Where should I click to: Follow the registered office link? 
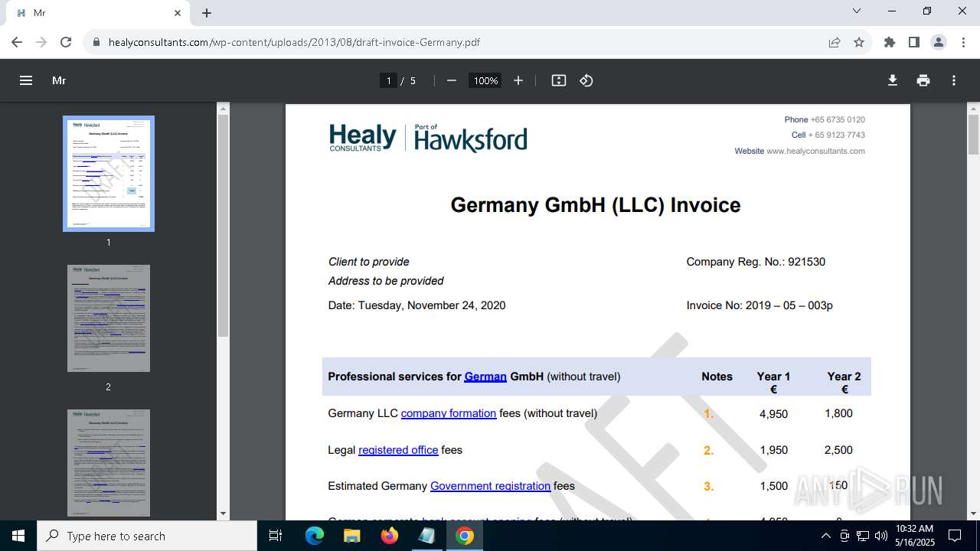pos(398,450)
